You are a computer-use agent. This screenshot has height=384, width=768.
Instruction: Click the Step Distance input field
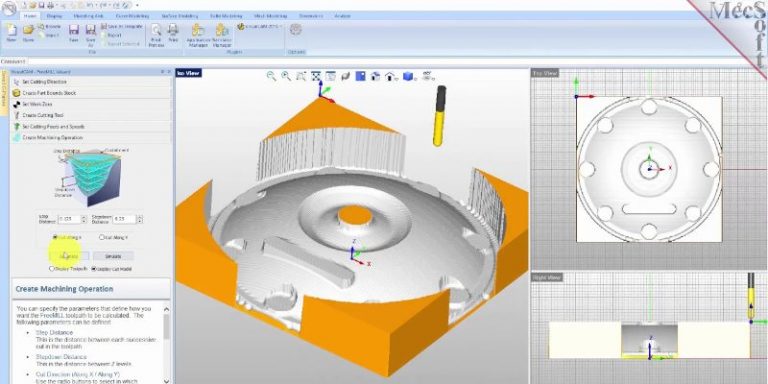(x=69, y=219)
